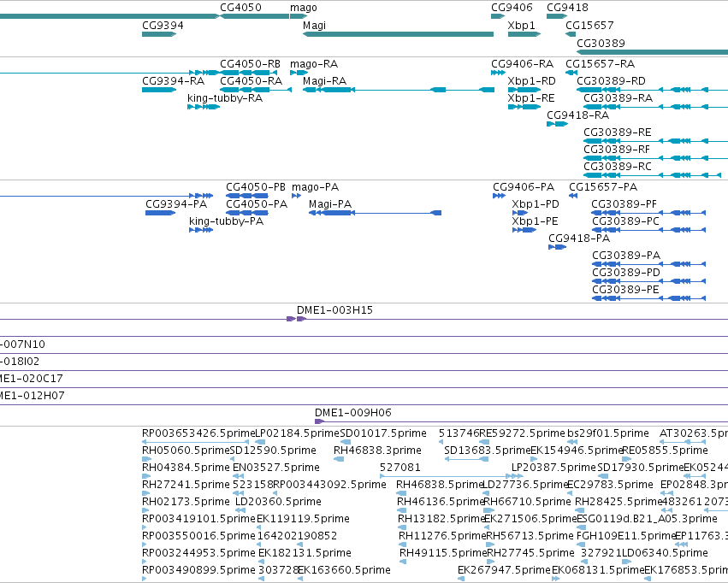This screenshot has width=728, height=583.
Task: Click the RH46136.5prime EST label
Action: (x=441, y=502)
